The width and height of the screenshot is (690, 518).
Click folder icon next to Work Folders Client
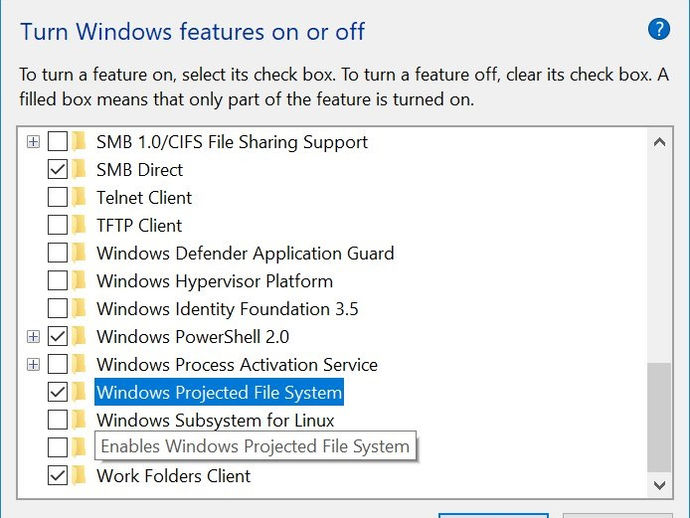(79, 476)
